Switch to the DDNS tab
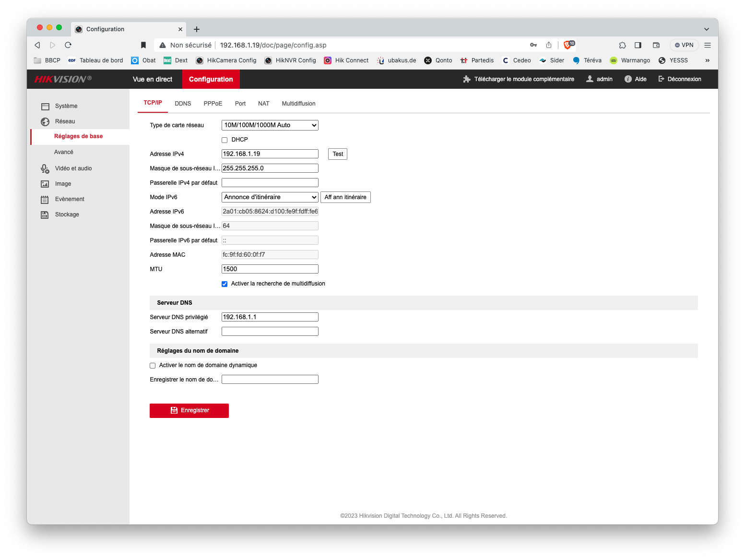745x560 pixels. (x=183, y=104)
